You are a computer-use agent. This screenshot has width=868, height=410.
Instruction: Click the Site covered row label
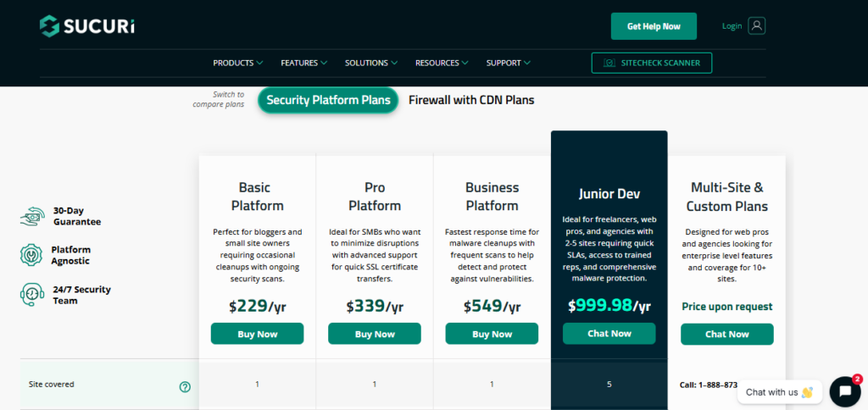52,384
